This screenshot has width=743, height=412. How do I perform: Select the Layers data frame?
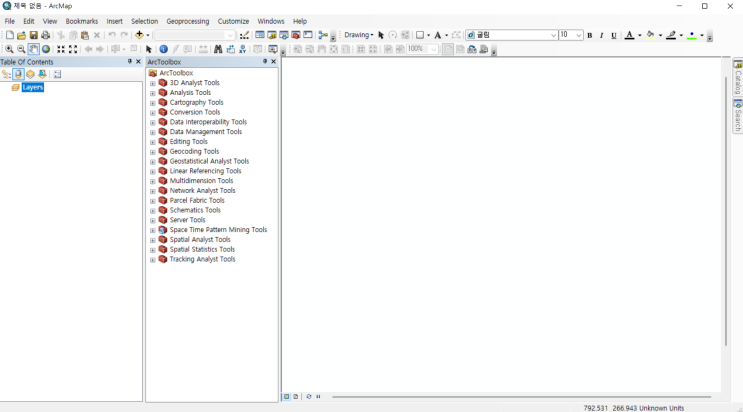pyautogui.click(x=33, y=87)
